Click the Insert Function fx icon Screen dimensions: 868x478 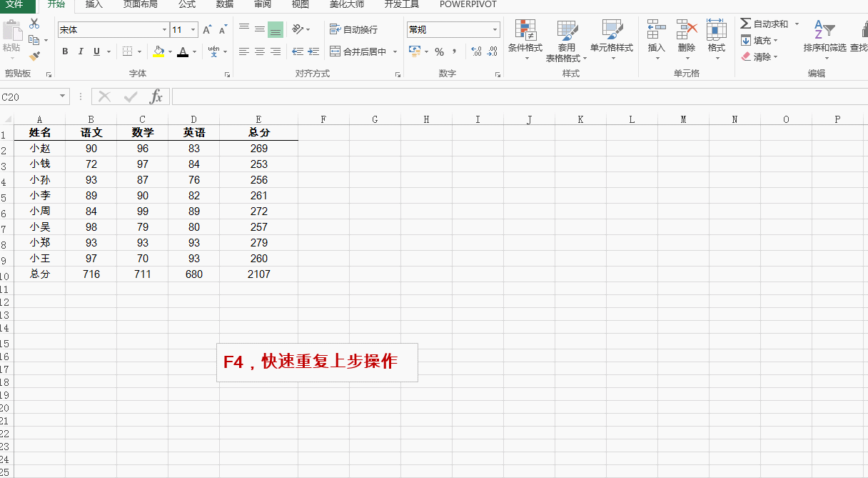point(156,96)
